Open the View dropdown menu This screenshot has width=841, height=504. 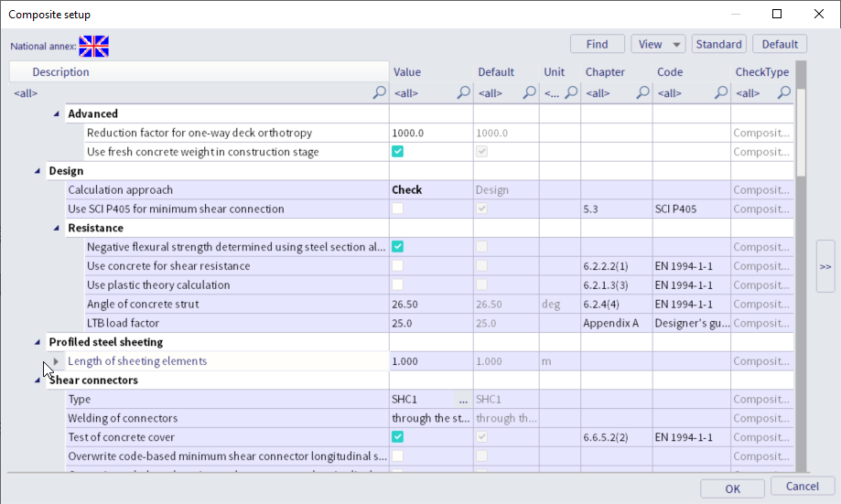[x=658, y=44]
